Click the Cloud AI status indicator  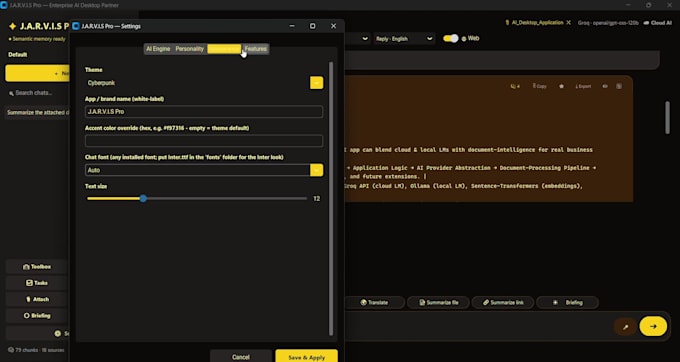(657, 23)
